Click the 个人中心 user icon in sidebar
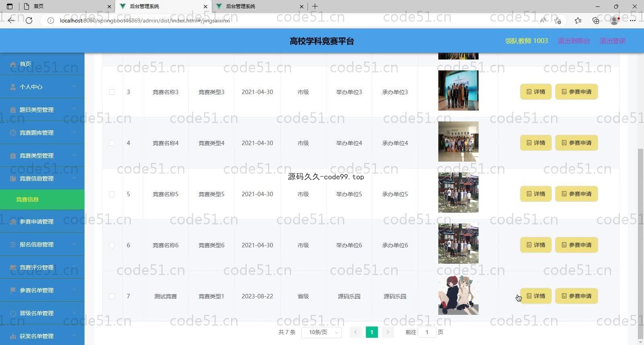The height and width of the screenshot is (345, 644). [13, 87]
